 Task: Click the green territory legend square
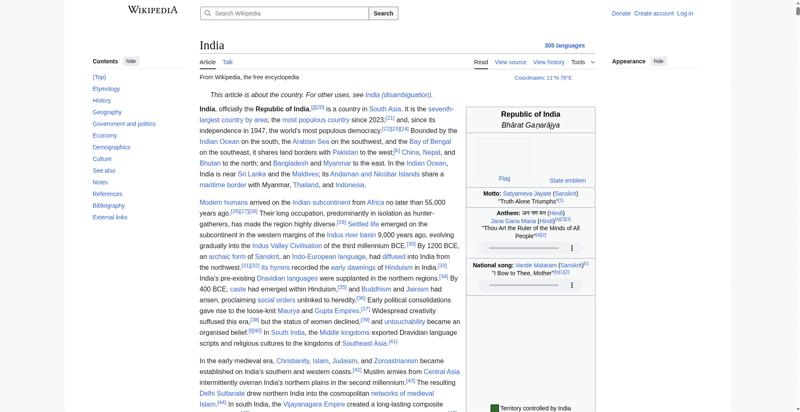[x=494, y=408]
